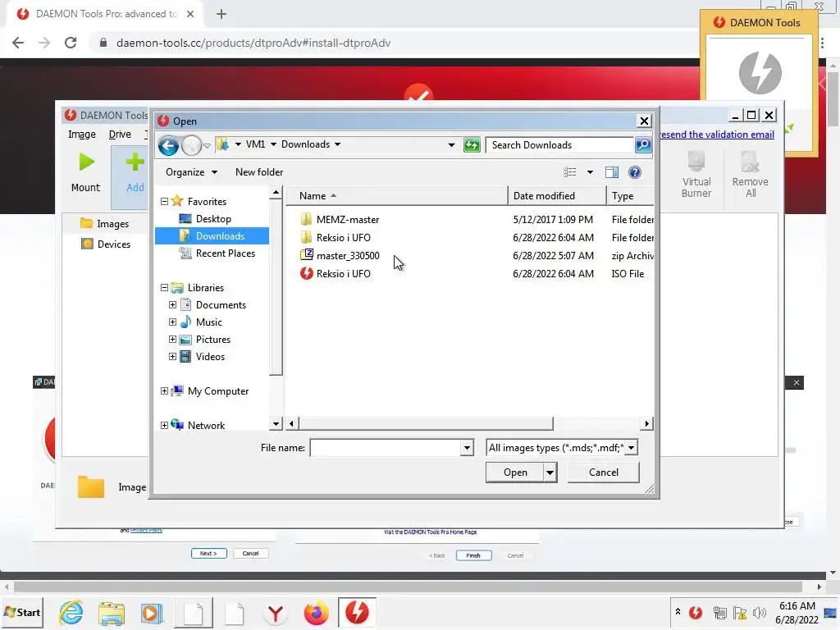The width and height of the screenshot is (840, 630).
Task: Click the Forward arrow in Open dialog
Action: point(191,145)
